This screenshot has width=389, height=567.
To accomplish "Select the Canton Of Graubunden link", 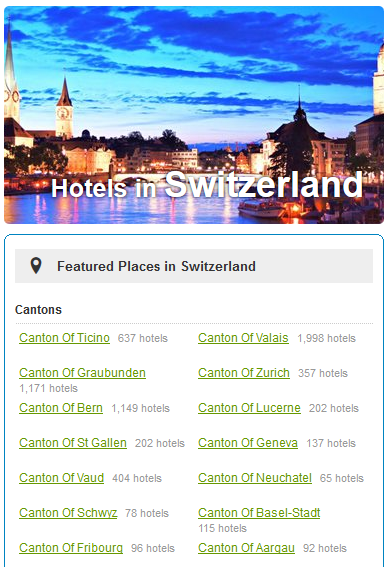I will [82, 373].
